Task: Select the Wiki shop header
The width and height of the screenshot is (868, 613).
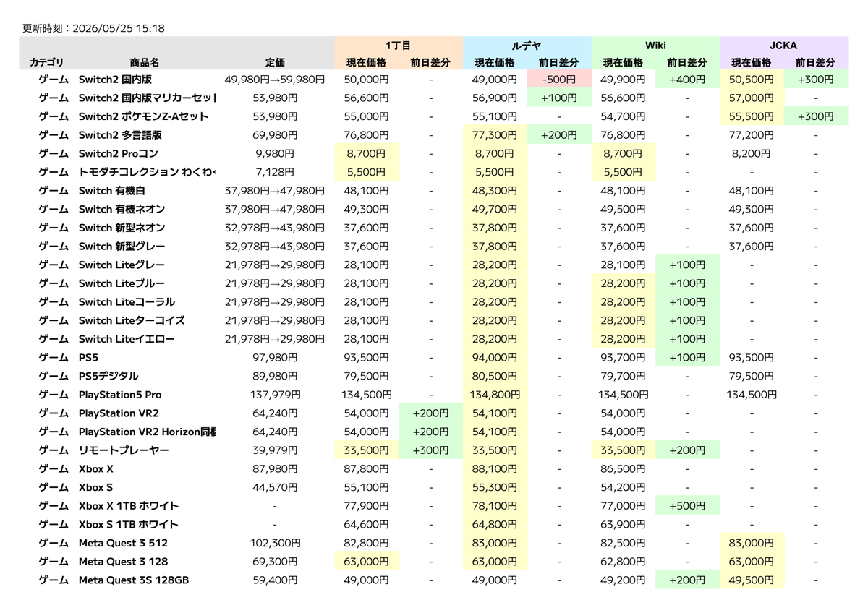Action: click(655, 45)
